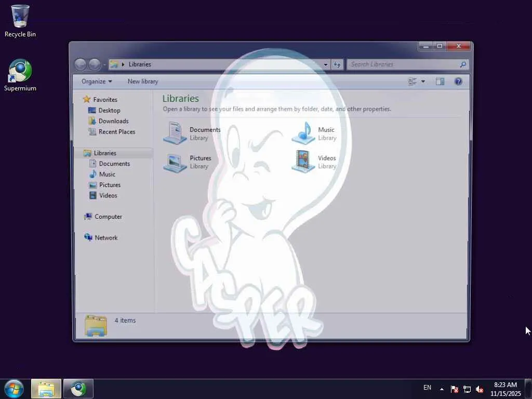Viewport: 532px width, 399px height.
Task: Click New library
Action: 143,82
